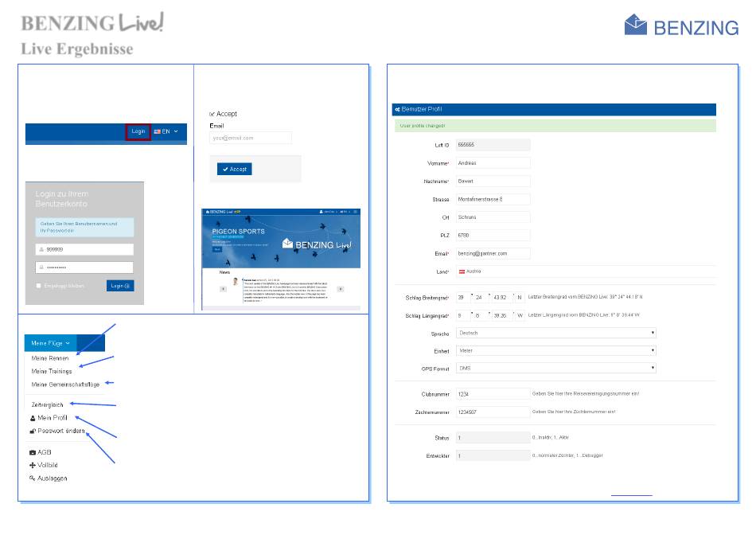
Task: Tick the Accept checkbox above Email
Action: 212,115
